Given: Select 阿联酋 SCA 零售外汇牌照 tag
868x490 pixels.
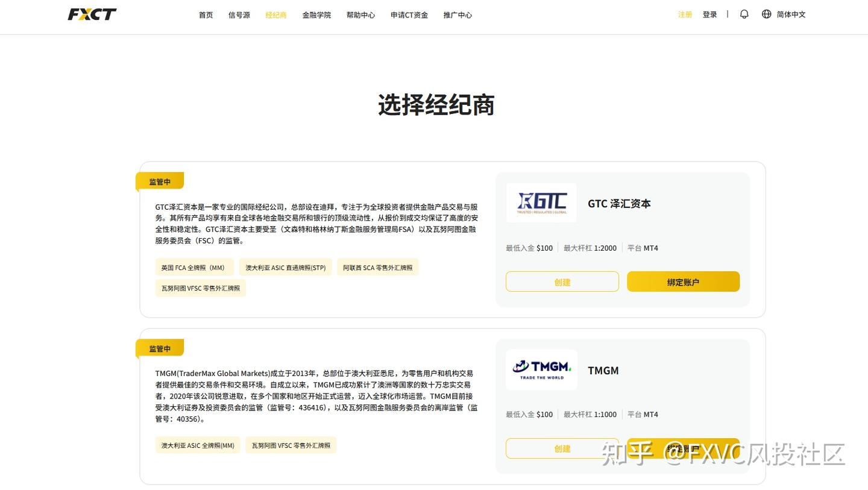Looking at the screenshot, I should 378,268.
